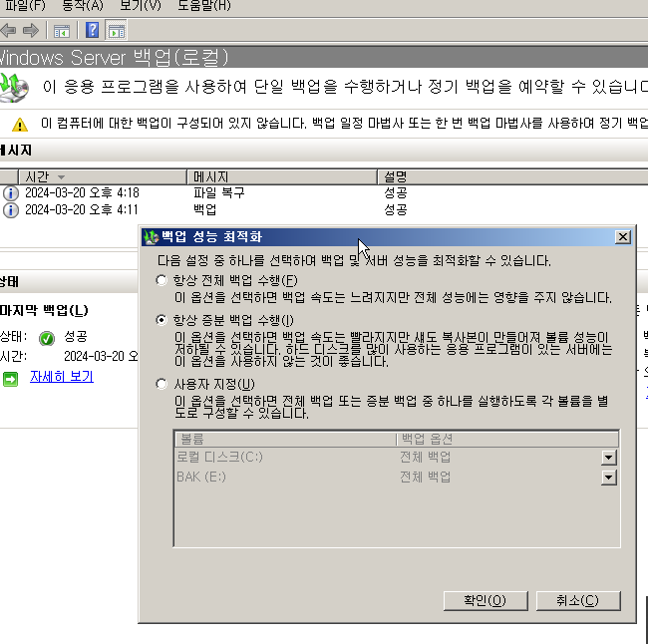This screenshot has width=648, height=644.
Task: Click info icon for 4:11 message row
Action: [11, 210]
